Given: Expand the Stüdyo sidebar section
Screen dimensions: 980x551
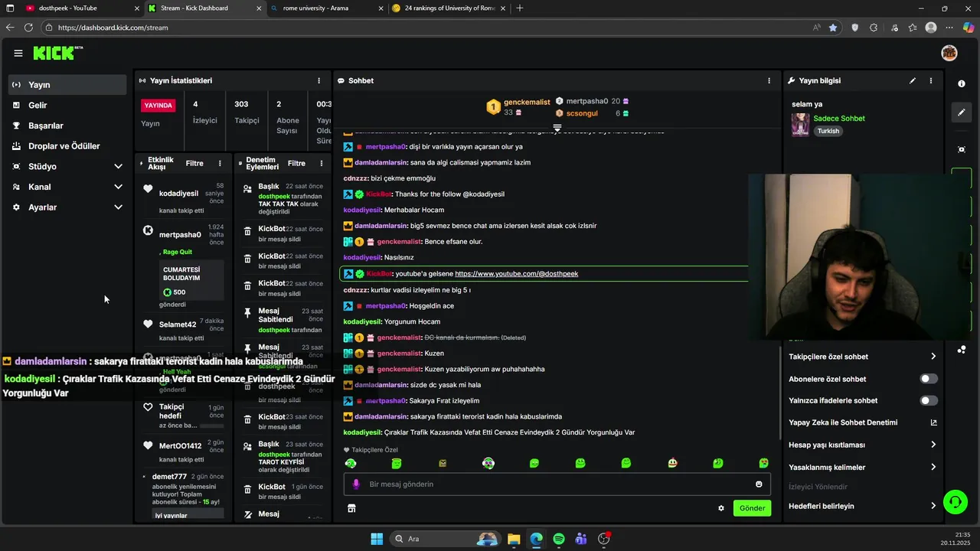Looking at the screenshot, I should coord(67,166).
